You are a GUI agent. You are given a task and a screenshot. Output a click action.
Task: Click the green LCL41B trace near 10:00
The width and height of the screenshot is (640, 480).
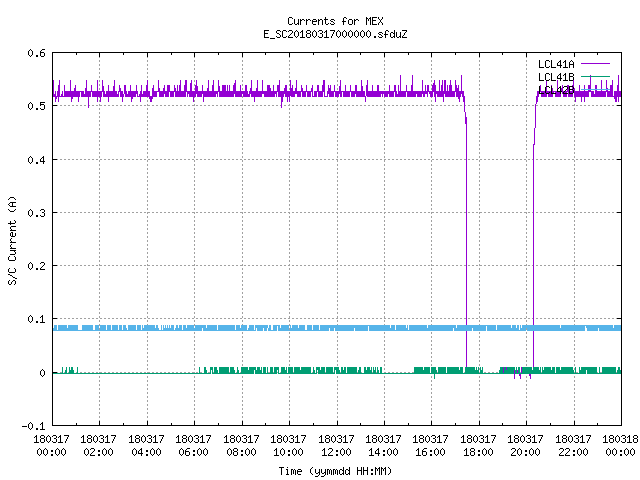click(289, 370)
